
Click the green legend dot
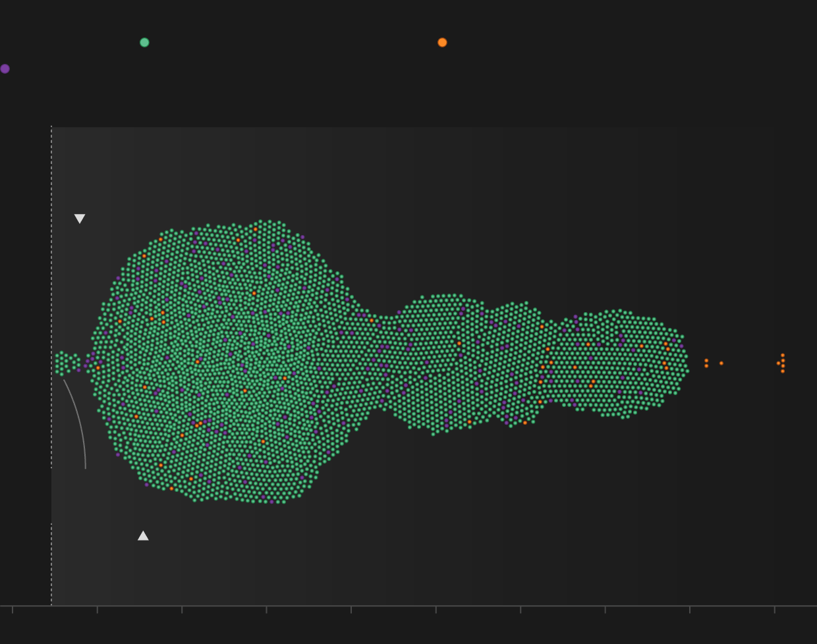144,43
